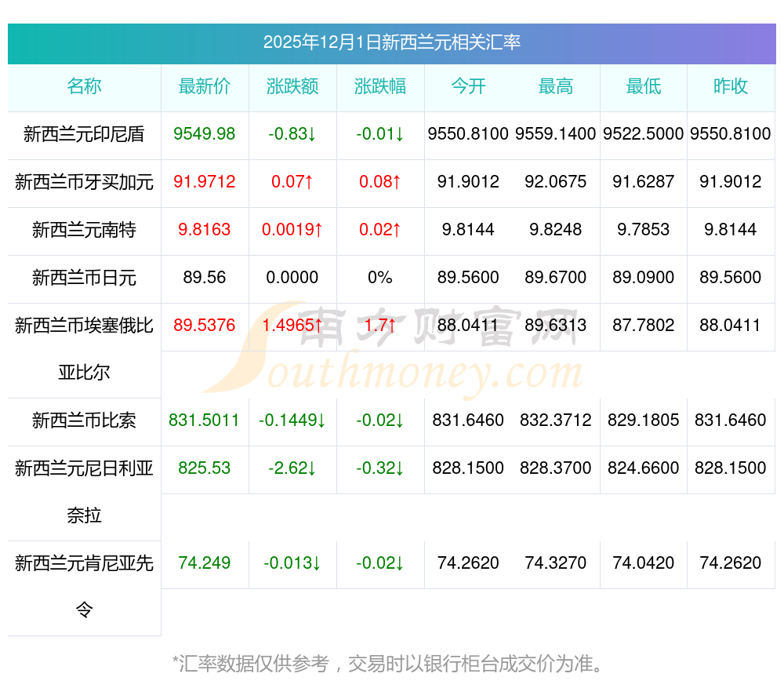Viewport: 784px width, 688px height.
Task: Select the 今开 column header
Action: pos(468,86)
